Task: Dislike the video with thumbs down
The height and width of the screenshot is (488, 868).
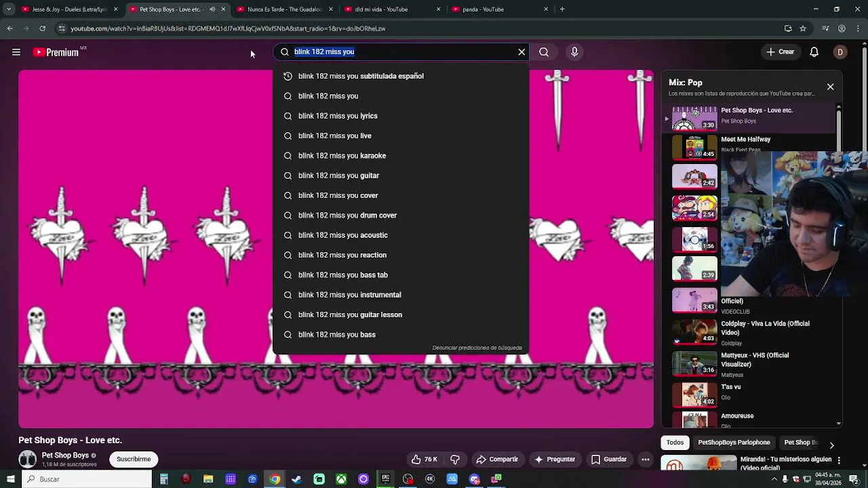Action: [x=455, y=460]
